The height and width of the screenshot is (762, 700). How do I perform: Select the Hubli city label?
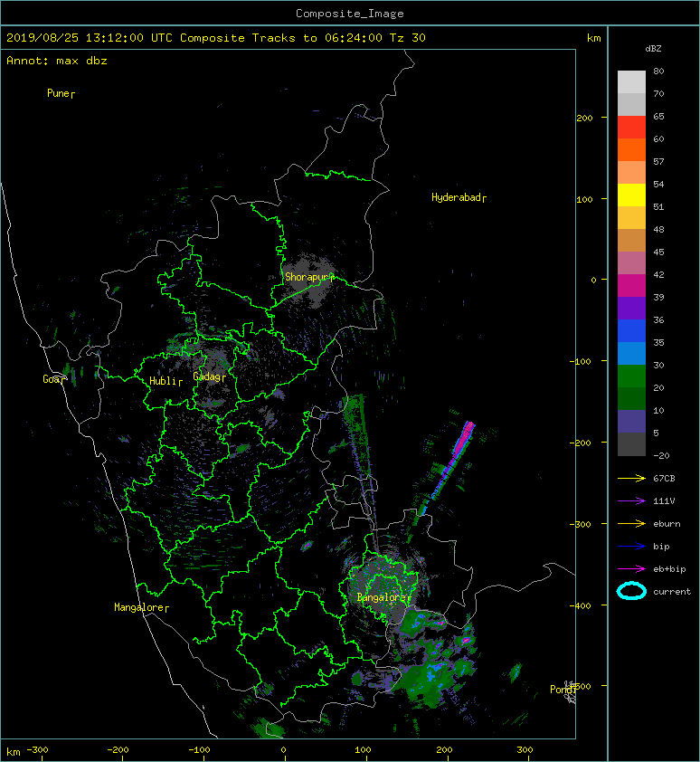166,381
